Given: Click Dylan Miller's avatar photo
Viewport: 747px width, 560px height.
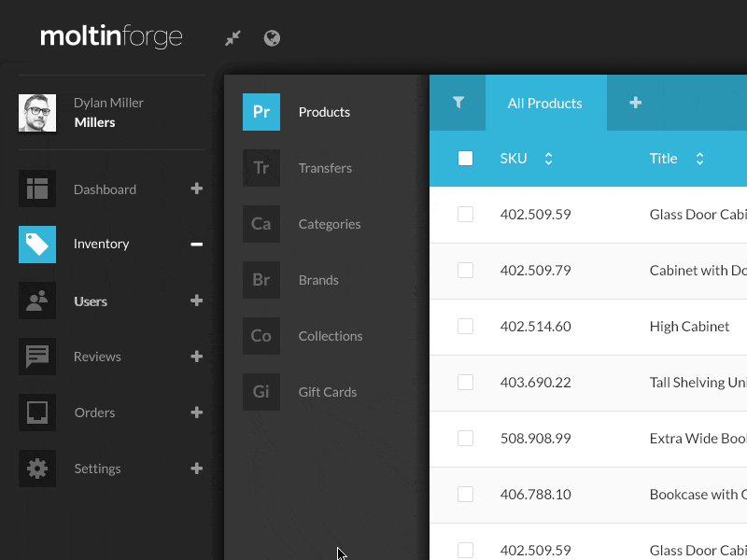Looking at the screenshot, I should pyautogui.click(x=37, y=113).
